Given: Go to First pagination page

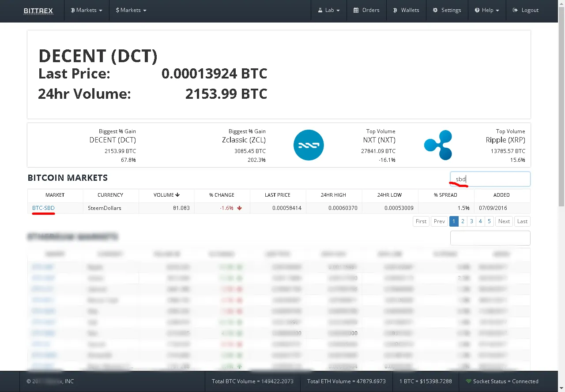Looking at the screenshot, I should coord(421,221).
